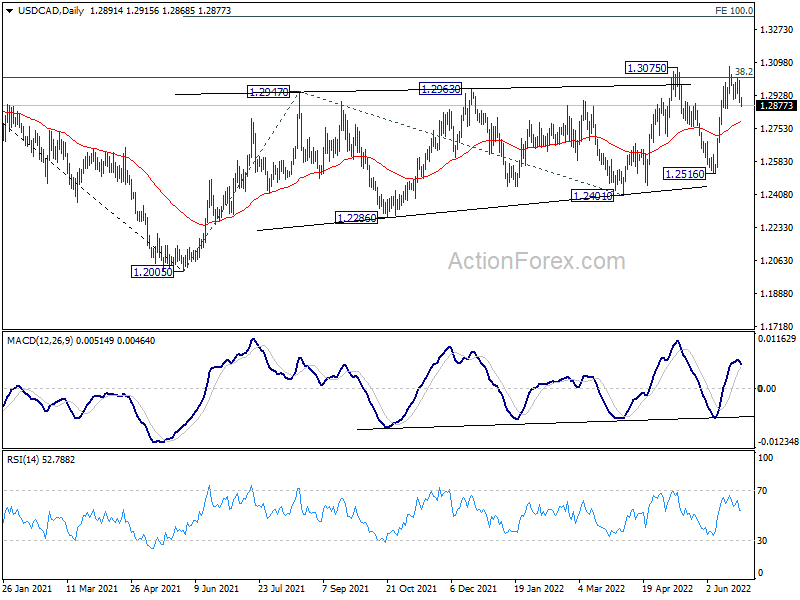Select the 1.29630 price annotation
The height and width of the screenshot is (600, 800).
pyautogui.click(x=440, y=89)
